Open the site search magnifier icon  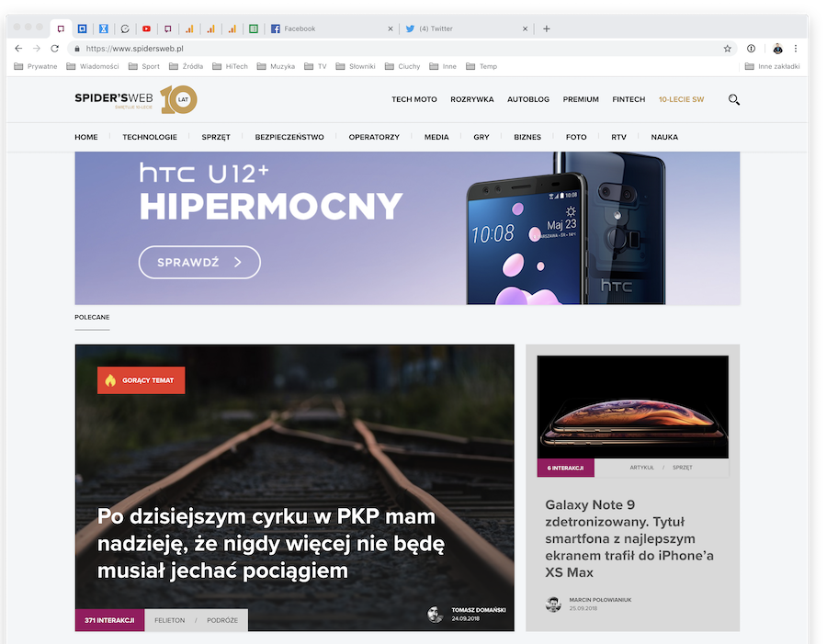pos(733,100)
